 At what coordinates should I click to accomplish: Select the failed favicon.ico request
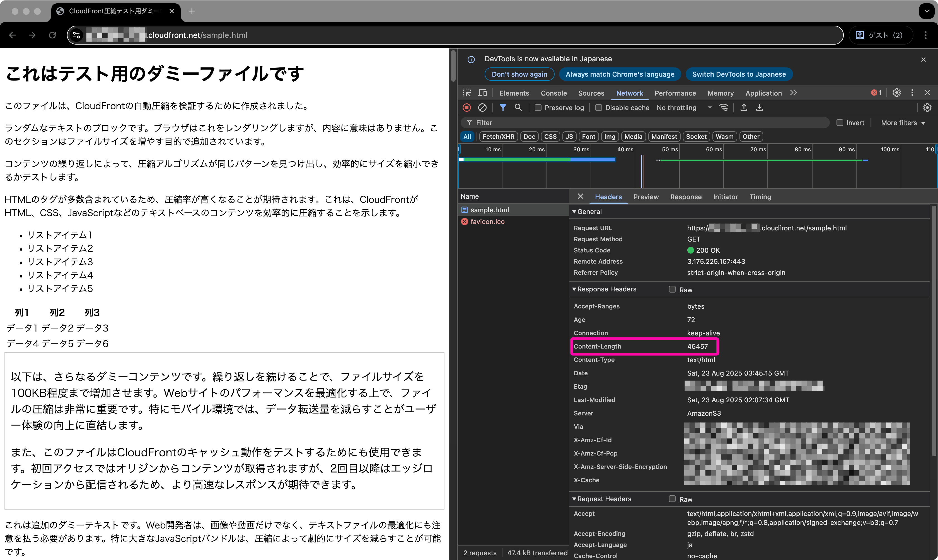(x=513, y=221)
